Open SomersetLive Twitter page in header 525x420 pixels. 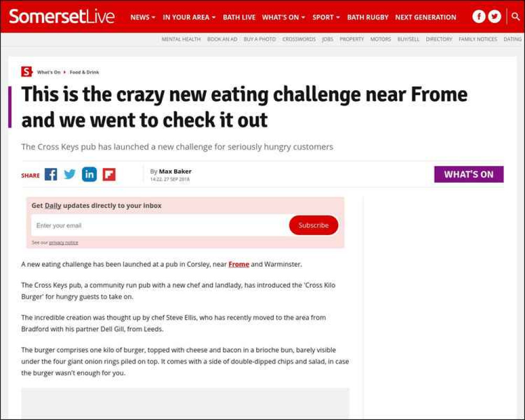click(x=495, y=16)
